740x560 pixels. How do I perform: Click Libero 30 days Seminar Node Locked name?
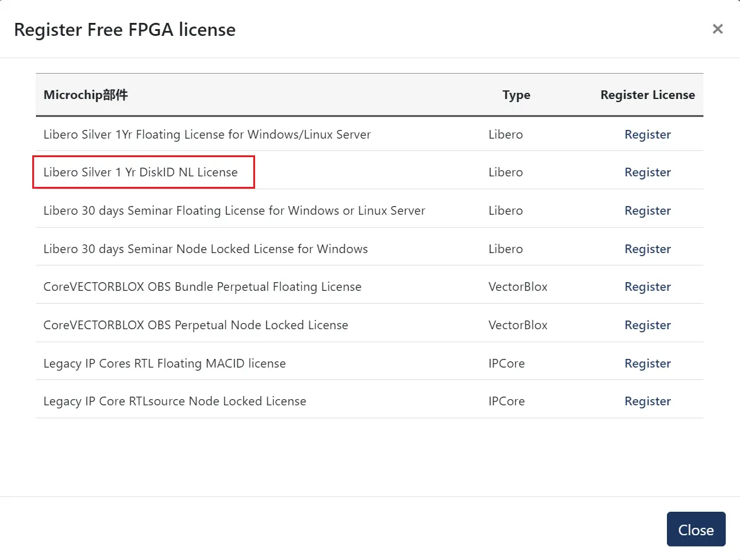[205, 249]
